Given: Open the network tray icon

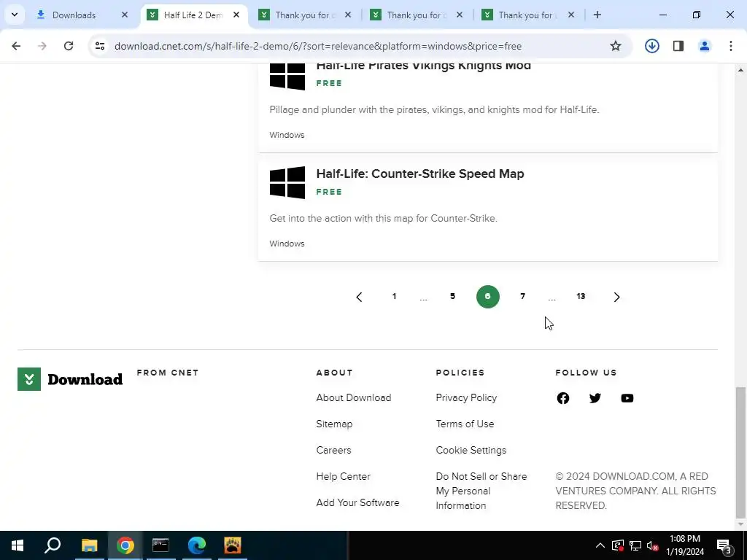Looking at the screenshot, I should click(x=635, y=545).
